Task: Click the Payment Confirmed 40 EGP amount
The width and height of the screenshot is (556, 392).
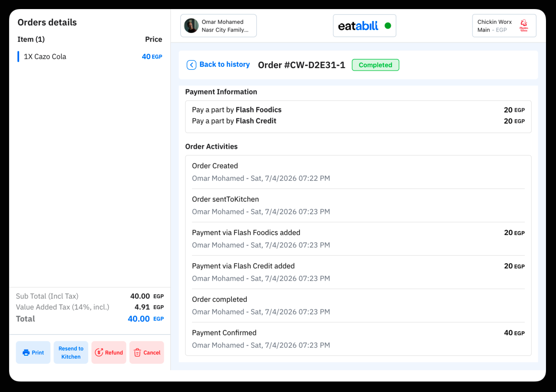Action: pyautogui.click(x=514, y=333)
